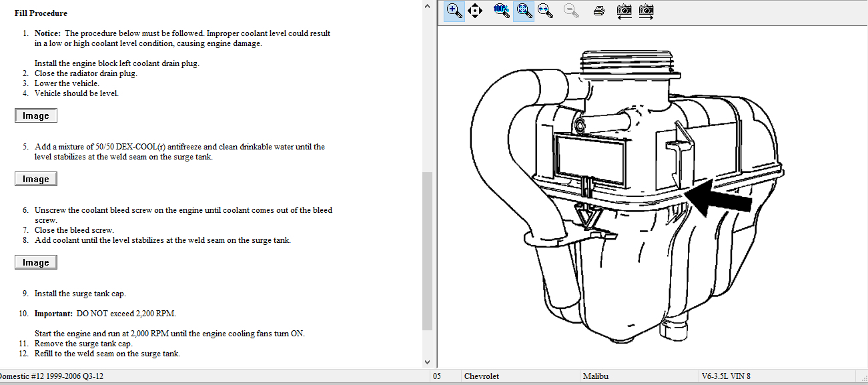Open the Image button below step 4

pos(36,116)
